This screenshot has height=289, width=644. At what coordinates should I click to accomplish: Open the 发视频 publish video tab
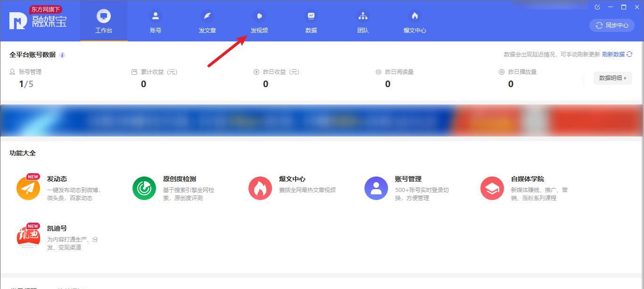(259, 22)
